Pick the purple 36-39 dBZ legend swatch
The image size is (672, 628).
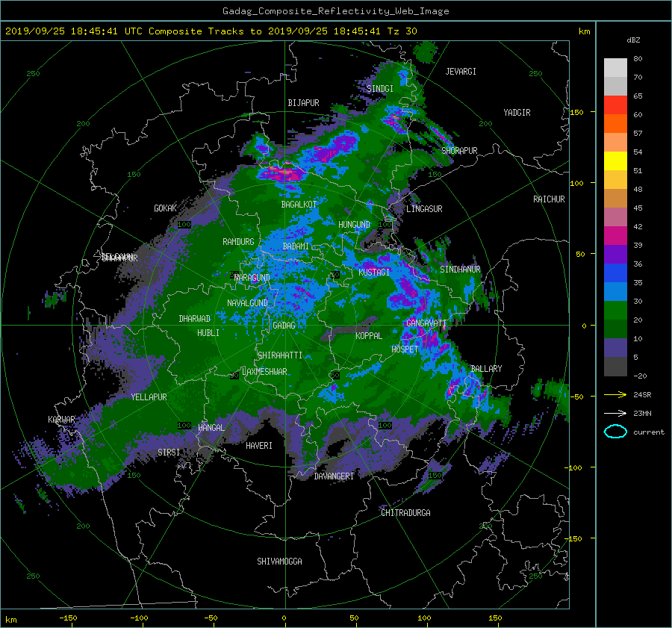(615, 255)
